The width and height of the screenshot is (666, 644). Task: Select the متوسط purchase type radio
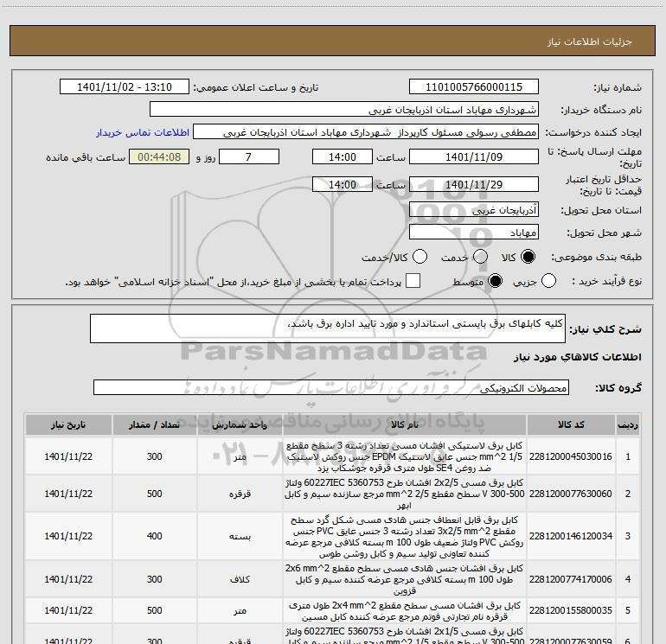click(495, 281)
